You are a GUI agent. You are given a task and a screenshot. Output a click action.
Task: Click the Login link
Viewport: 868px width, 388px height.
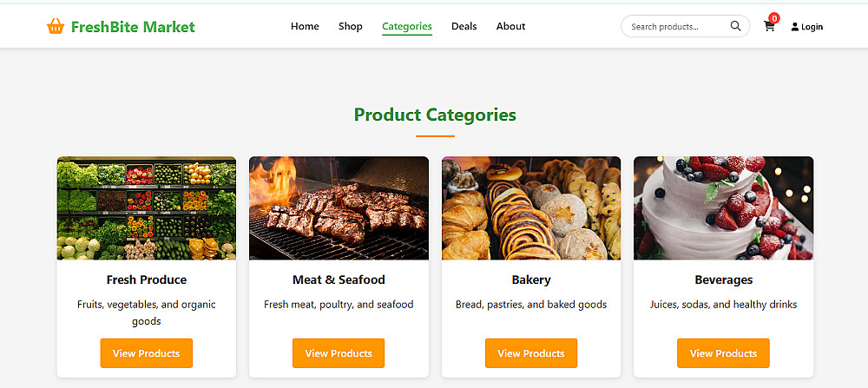[812, 27]
